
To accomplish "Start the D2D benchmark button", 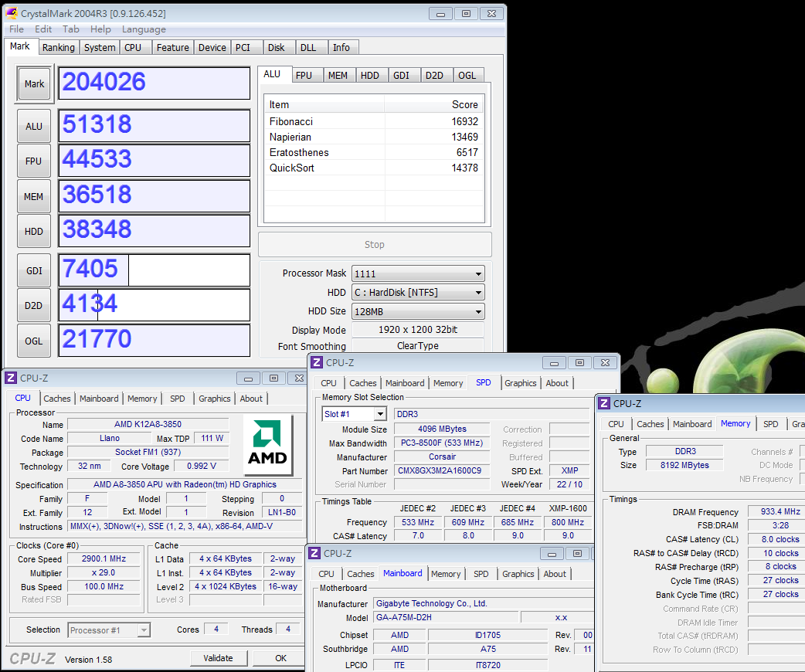I will pyautogui.click(x=33, y=306).
